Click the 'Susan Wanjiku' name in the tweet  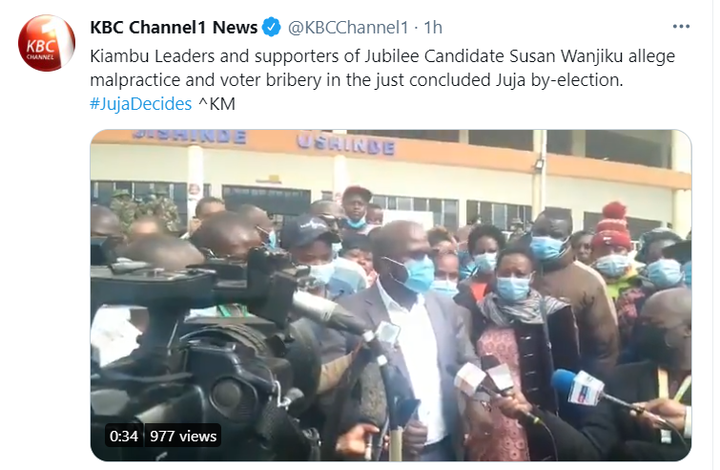[x=566, y=56]
